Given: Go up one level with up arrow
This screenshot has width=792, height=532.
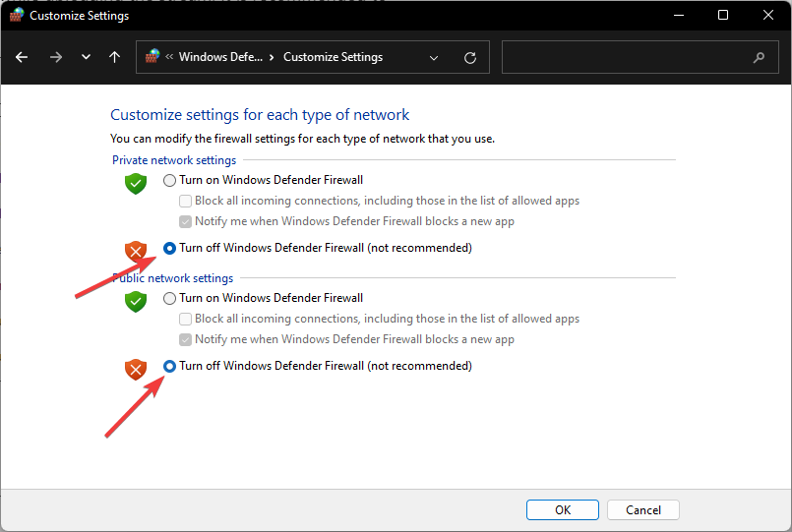Looking at the screenshot, I should (x=115, y=57).
